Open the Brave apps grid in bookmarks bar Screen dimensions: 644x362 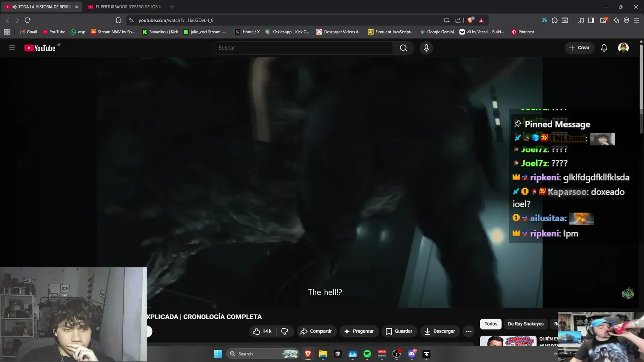[x=7, y=32]
